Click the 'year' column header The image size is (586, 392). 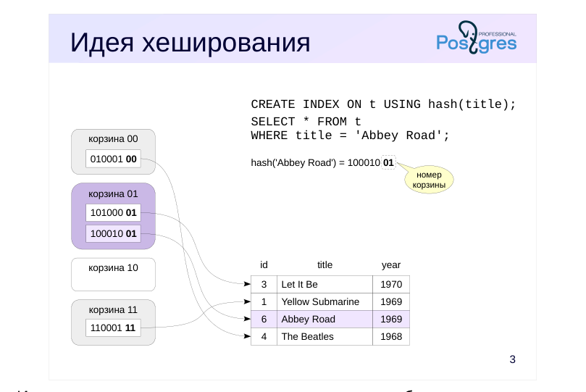pyautogui.click(x=391, y=265)
